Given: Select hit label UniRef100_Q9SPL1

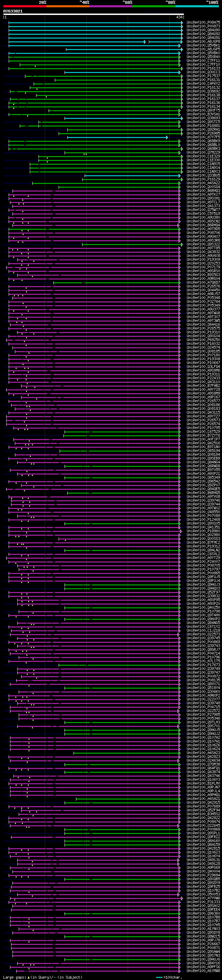Looking at the screenshot, I should [x=203, y=833].
